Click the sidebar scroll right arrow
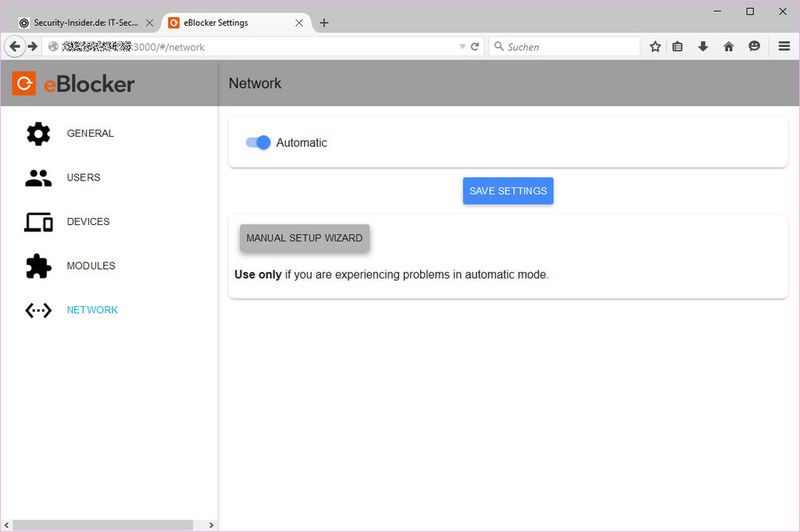This screenshot has width=800, height=532. pyautogui.click(x=211, y=525)
